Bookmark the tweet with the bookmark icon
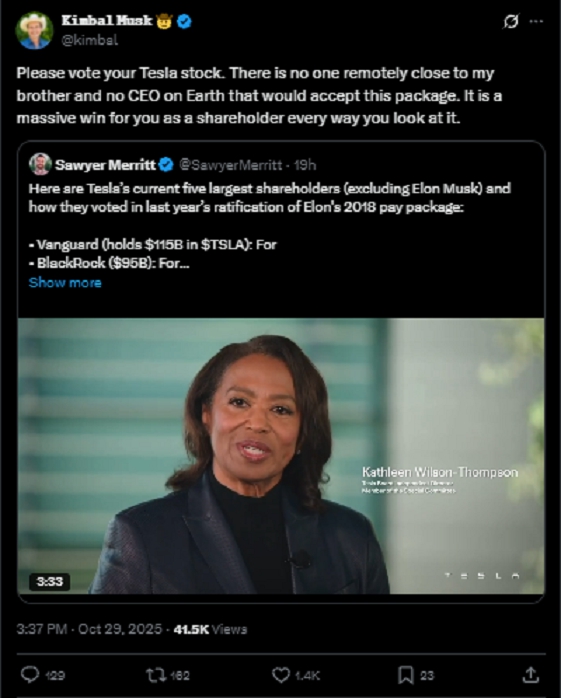 406,675
